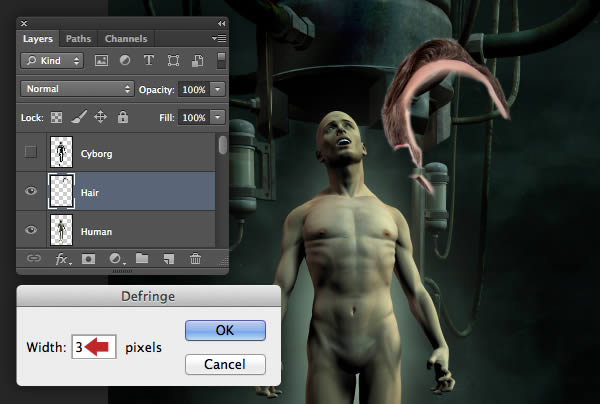Lock image pixels with brush icon
Viewport: 600px width, 404px height.
[79, 117]
